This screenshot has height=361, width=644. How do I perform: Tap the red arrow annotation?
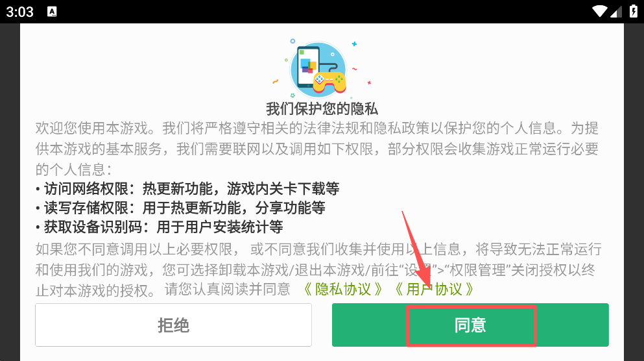point(417,249)
